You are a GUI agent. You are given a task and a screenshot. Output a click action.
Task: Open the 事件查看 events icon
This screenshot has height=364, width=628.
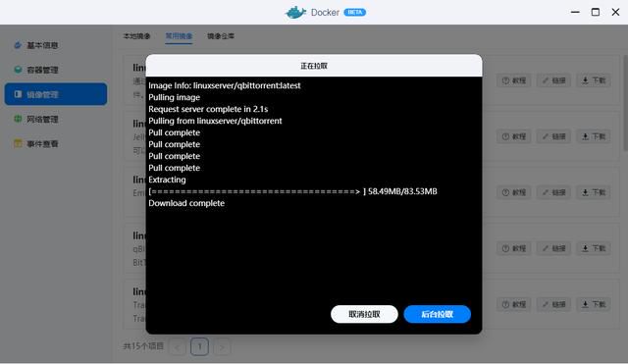pos(18,143)
